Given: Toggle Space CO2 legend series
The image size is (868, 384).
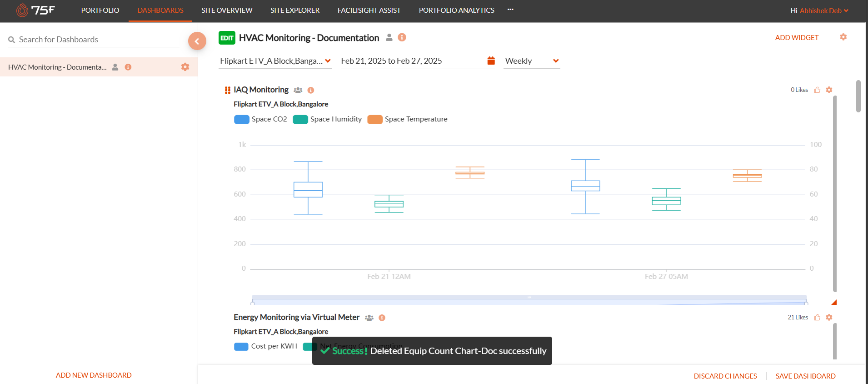Looking at the screenshot, I should point(260,119).
